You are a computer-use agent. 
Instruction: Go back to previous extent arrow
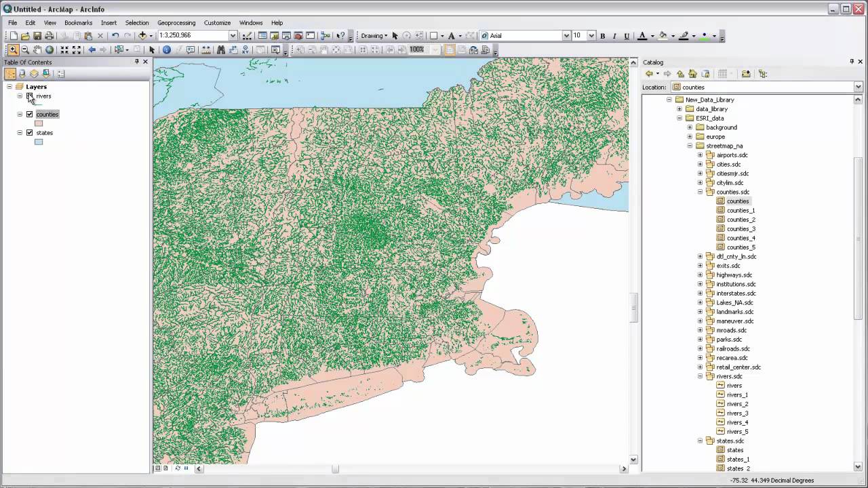coord(92,49)
